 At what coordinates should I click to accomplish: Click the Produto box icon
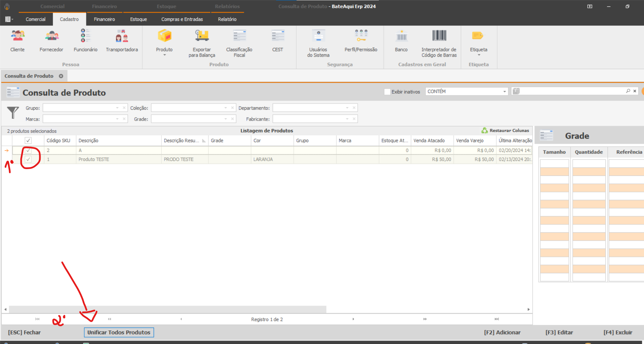(x=164, y=36)
